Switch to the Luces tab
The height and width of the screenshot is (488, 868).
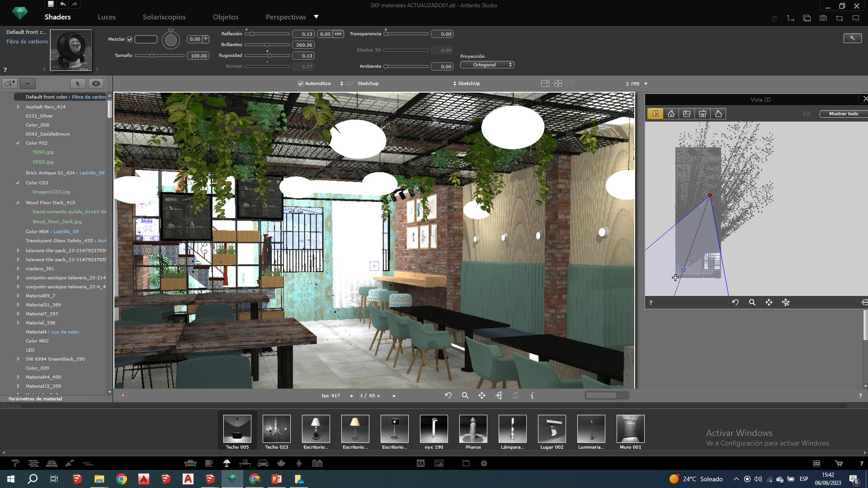[x=106, y=17]
